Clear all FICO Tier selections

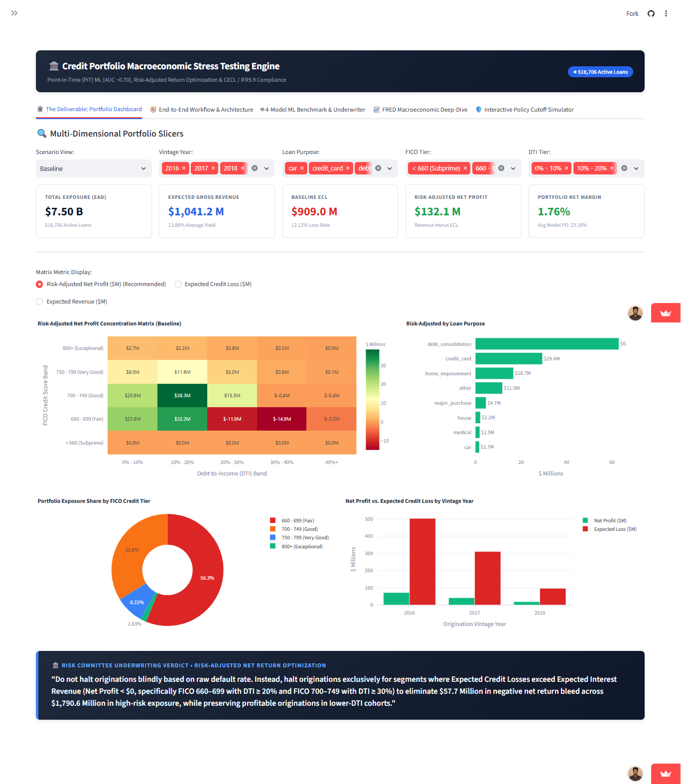tap(501, 168)
